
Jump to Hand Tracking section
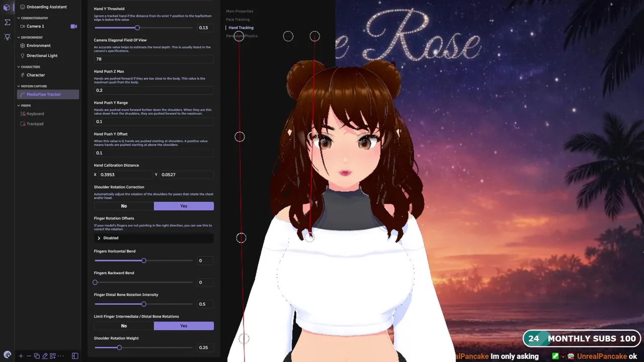[241, 28]
